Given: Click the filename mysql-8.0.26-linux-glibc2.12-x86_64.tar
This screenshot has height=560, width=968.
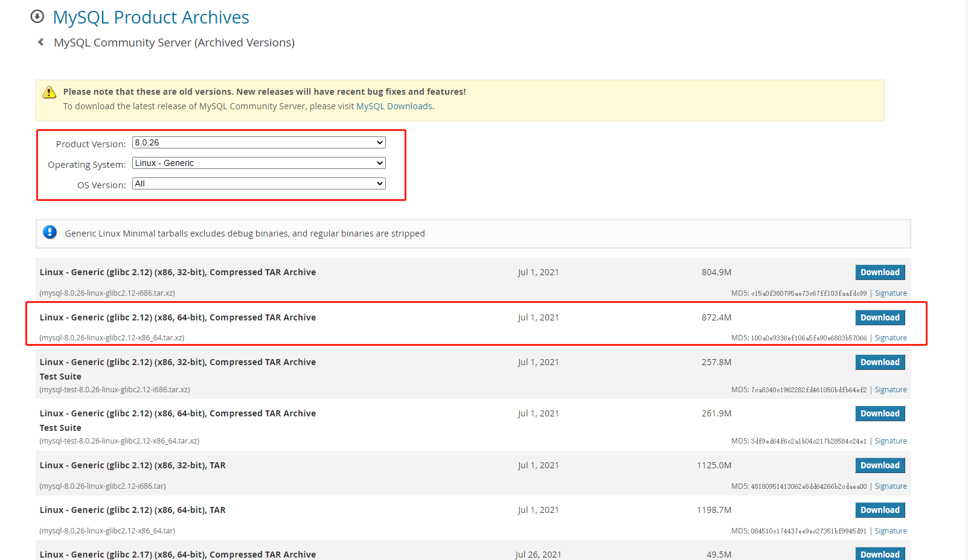Looking at the screenshot, I should click(107, 531).
